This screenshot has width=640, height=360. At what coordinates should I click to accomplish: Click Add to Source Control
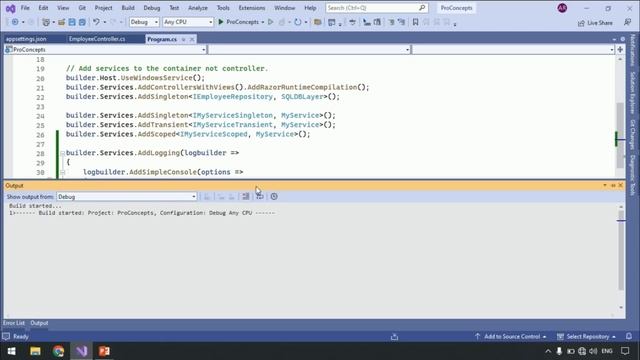pos(511,337)
